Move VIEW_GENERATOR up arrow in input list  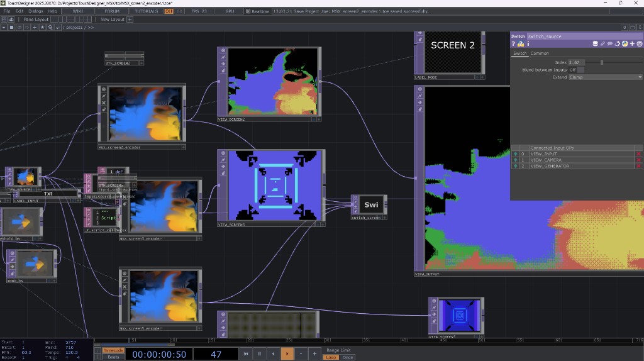tap(516, 166)
